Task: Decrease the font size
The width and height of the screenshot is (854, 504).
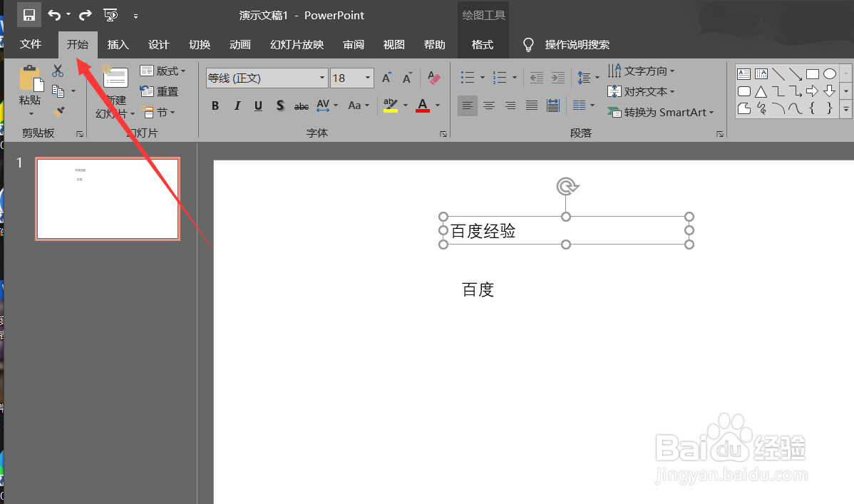Action: point(407,78)
